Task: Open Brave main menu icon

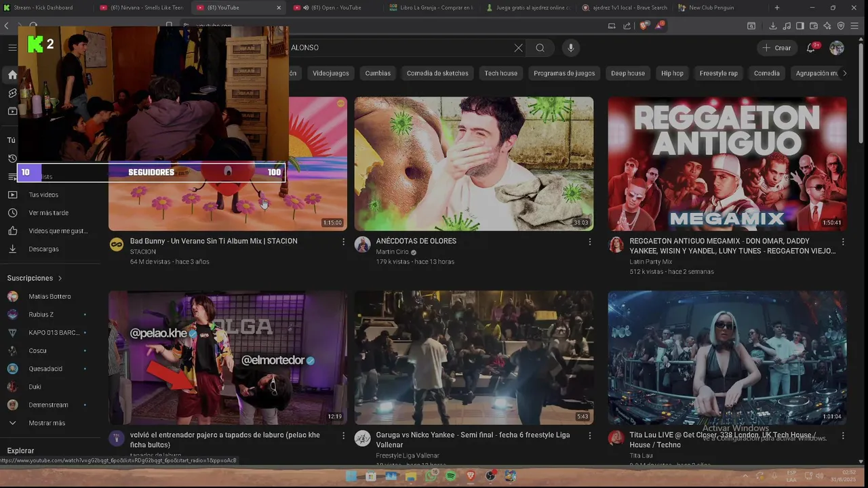Action: (x=856, y=26)
